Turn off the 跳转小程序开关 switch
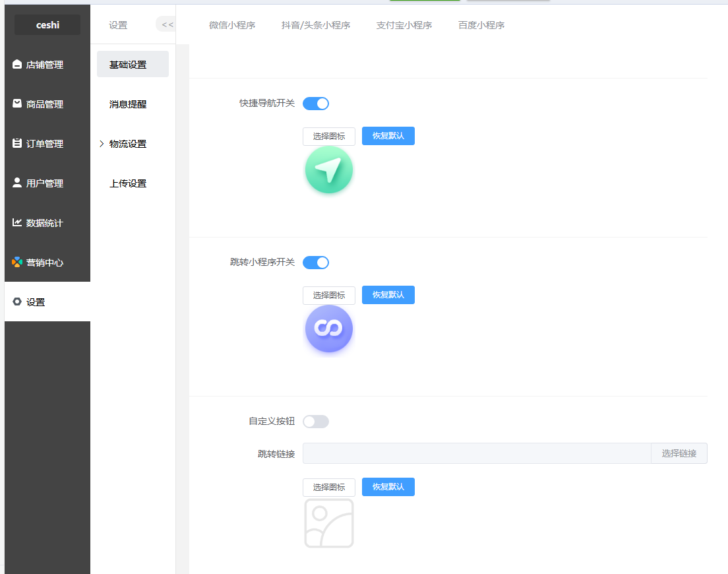 point(316,263)
